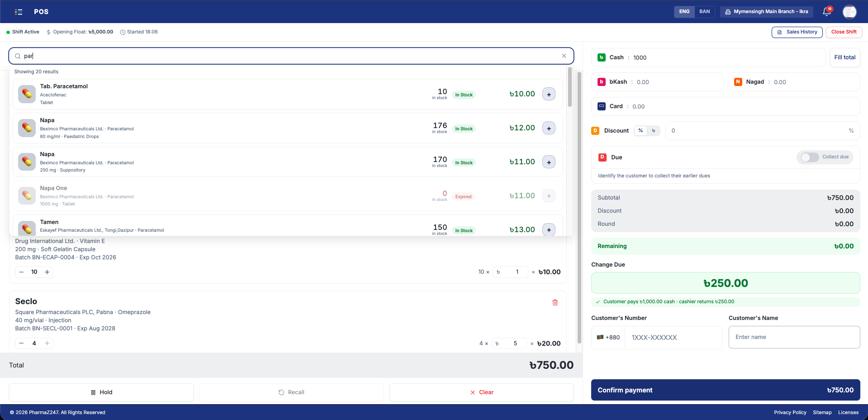Image resolution: width=868 pixels, height=420 pixels.
Task: Click the Napa 80 mg/ml pill thumbnail
Action: (27, 128)
